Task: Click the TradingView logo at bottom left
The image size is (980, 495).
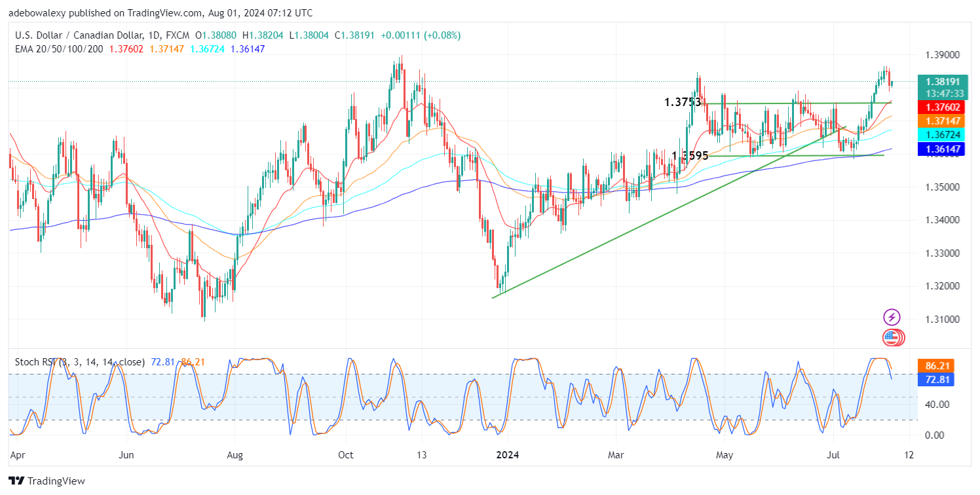Action: tap(47, 481)
